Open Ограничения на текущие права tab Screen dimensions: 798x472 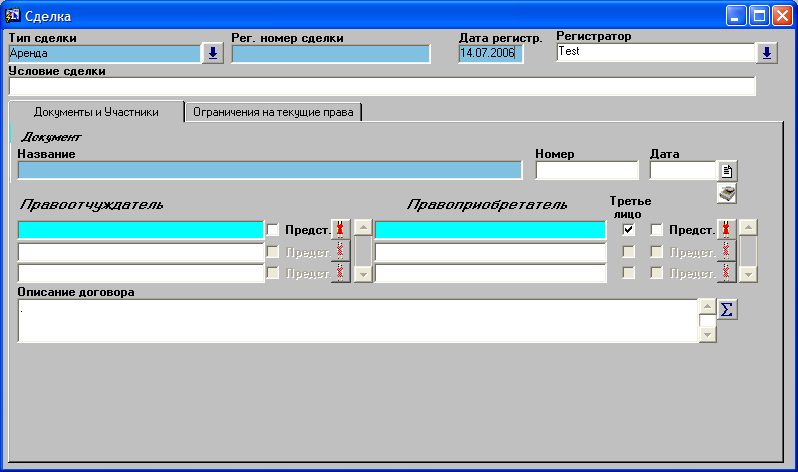tap(273, 113)
